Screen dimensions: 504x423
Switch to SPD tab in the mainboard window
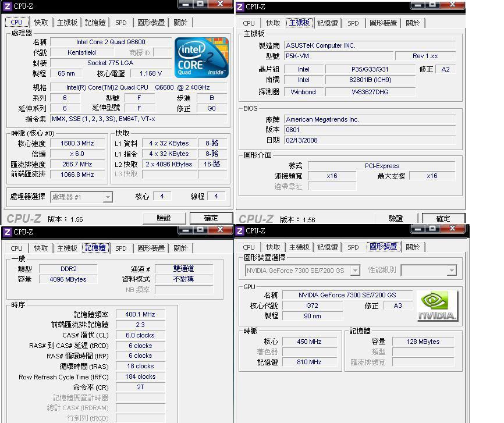click(x=353, y=23)
